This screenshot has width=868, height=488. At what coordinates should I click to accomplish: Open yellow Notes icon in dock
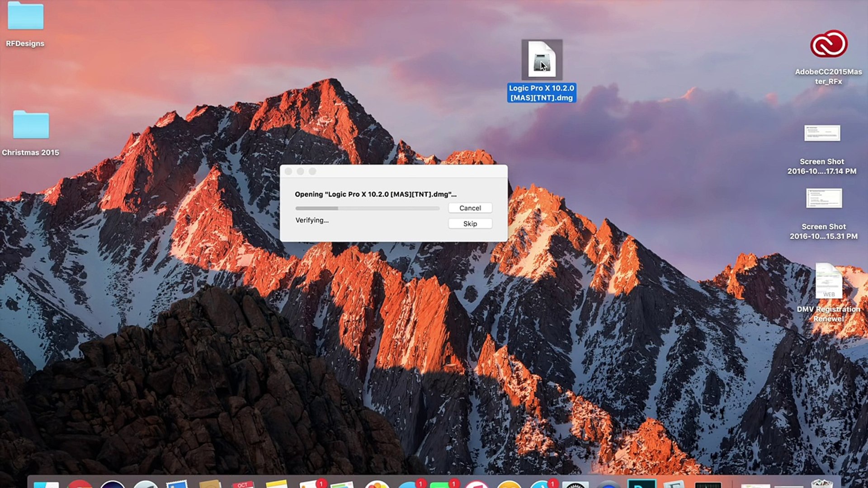[x=276, y=484]
